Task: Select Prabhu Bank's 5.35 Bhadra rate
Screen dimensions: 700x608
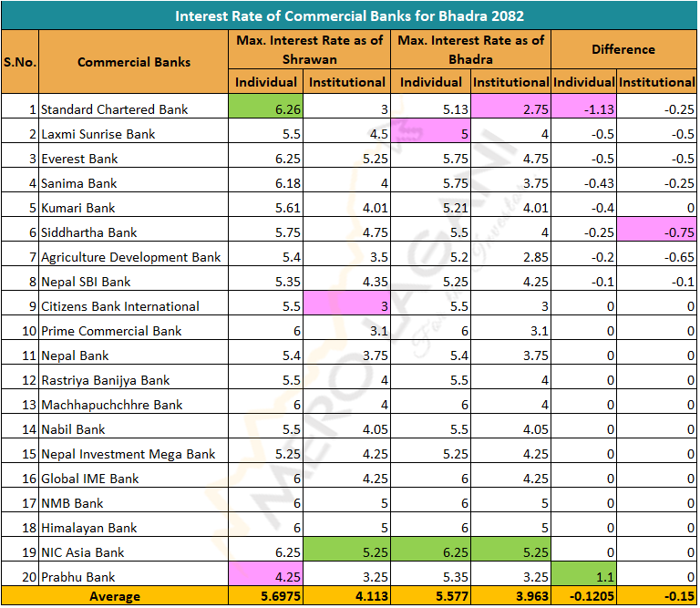Action: [431, 573]
